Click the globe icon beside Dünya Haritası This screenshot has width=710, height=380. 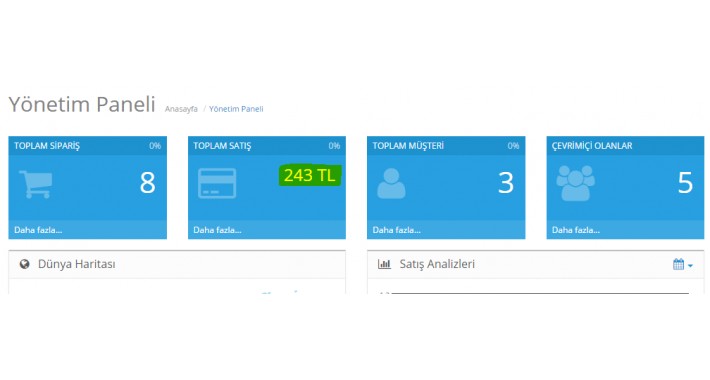coord(24,264)
